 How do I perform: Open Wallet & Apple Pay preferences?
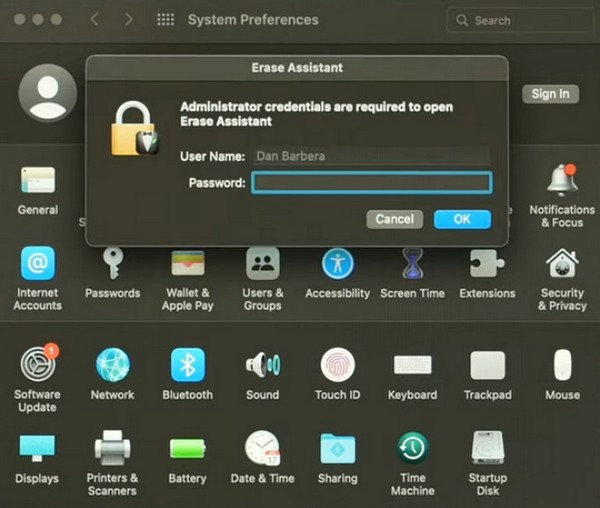[188, 263]
